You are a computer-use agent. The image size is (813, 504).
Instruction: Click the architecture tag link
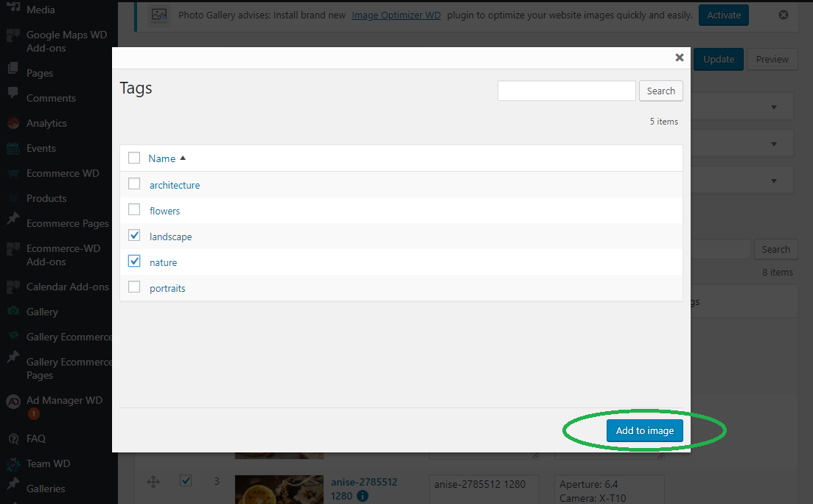pos(175,185)
